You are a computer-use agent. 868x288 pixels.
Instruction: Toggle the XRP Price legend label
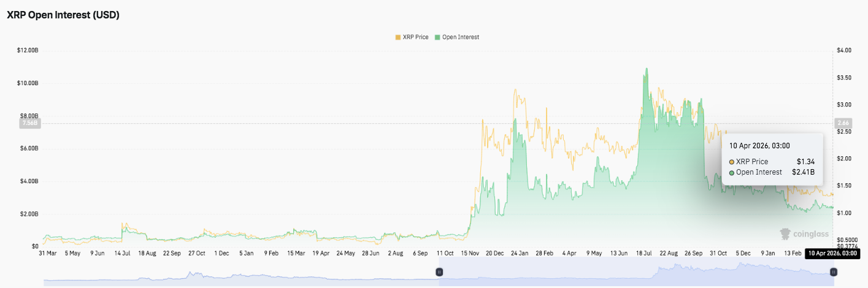tap(415, 37)
